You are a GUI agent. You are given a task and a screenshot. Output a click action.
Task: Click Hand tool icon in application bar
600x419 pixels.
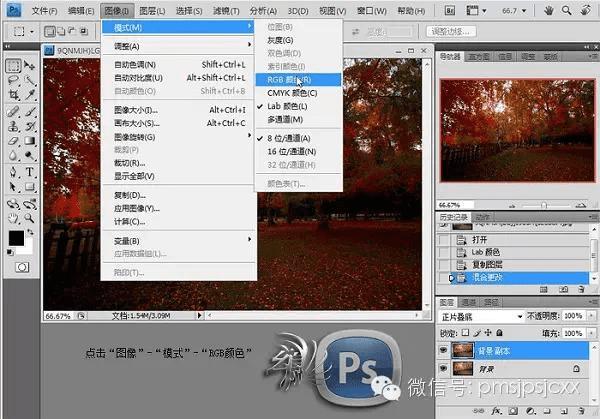coord(549,10)
